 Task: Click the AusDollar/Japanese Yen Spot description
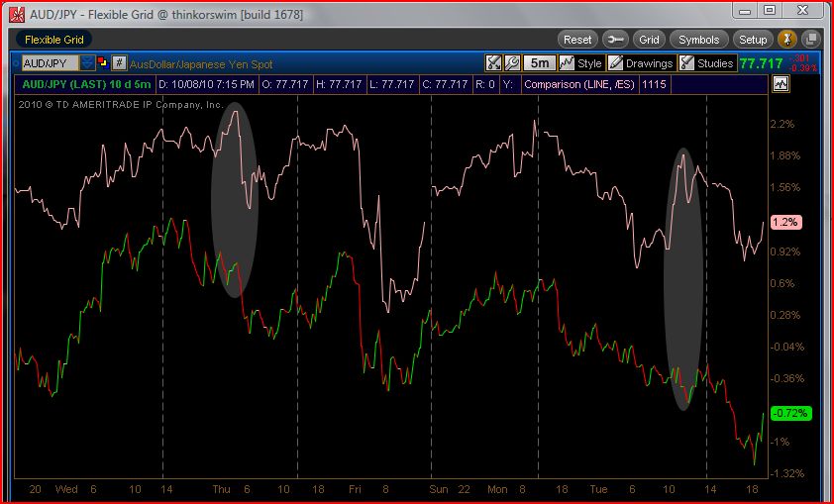pyautogui.click(x=201, y=64)
